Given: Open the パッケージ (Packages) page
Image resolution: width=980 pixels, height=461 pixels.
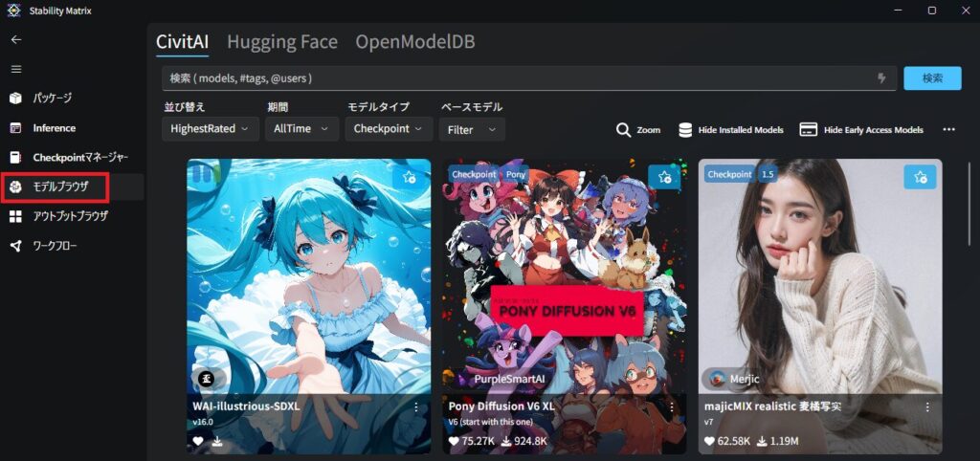Looking at the screenshot, I should [x=52, y=98].
